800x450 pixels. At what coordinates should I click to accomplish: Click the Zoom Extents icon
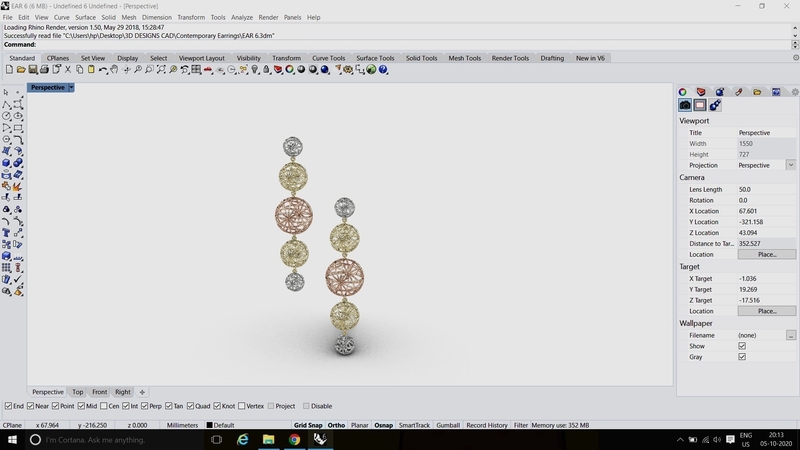point(161,69)
